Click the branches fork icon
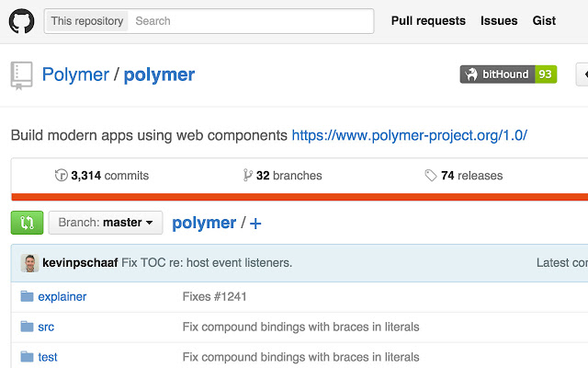The width and height of the screenshot is (588, 368). pyautogui.click(x=247, y=175)
